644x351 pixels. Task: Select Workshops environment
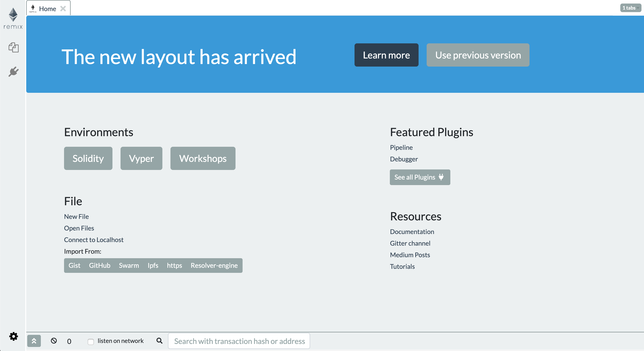pyautogui.click(x=203, y=158)
